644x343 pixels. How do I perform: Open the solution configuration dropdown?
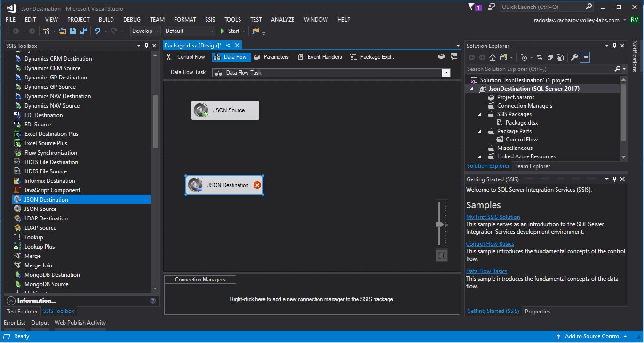(x=146, y=31)
